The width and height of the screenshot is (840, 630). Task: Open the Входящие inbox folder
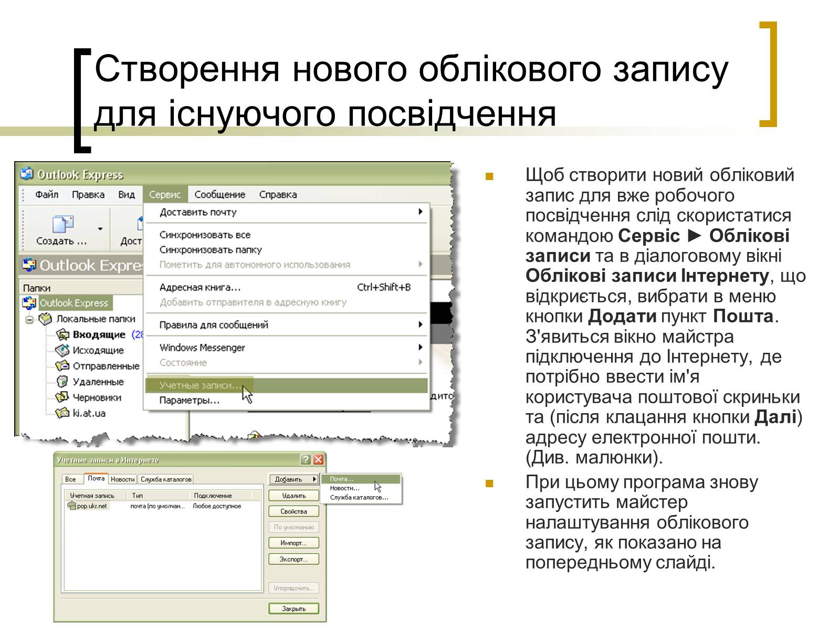click(x=99, y=334)
